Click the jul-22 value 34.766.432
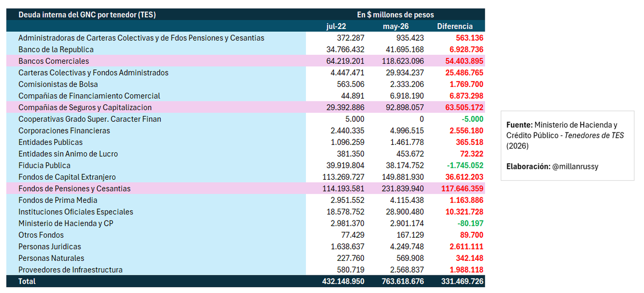 (346, 49)
